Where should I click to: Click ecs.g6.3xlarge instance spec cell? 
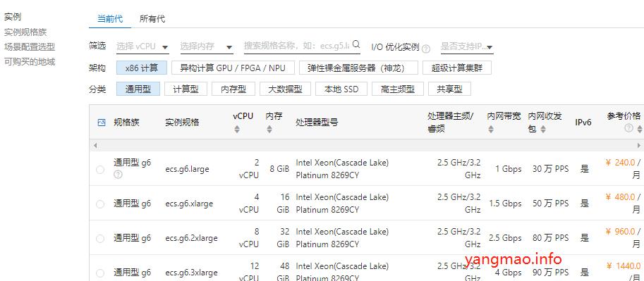click(x=191, y=273)
